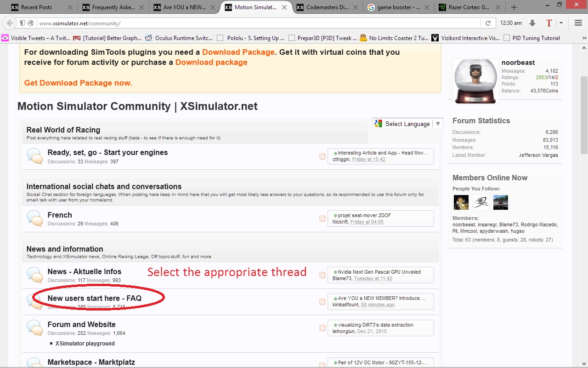
Task: Open latest post visualizing DiRT3's data extraction
Action: pos(375,325)
